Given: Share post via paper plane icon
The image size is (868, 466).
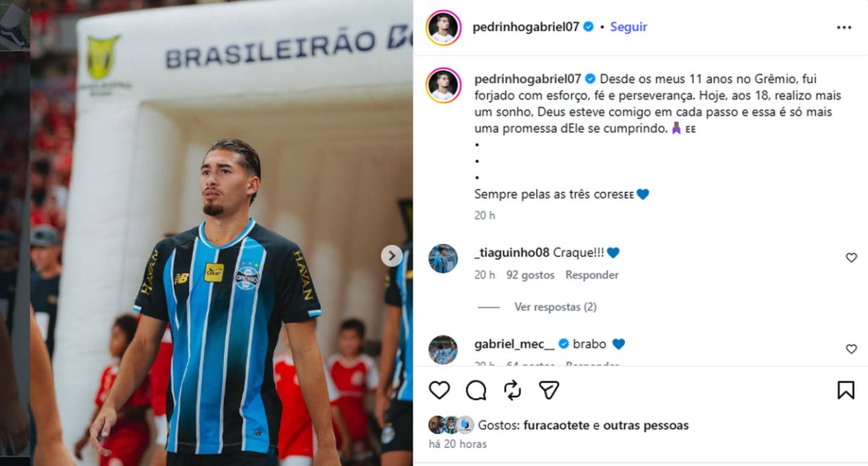Looking at the screenshot, I should coord(549,391).
